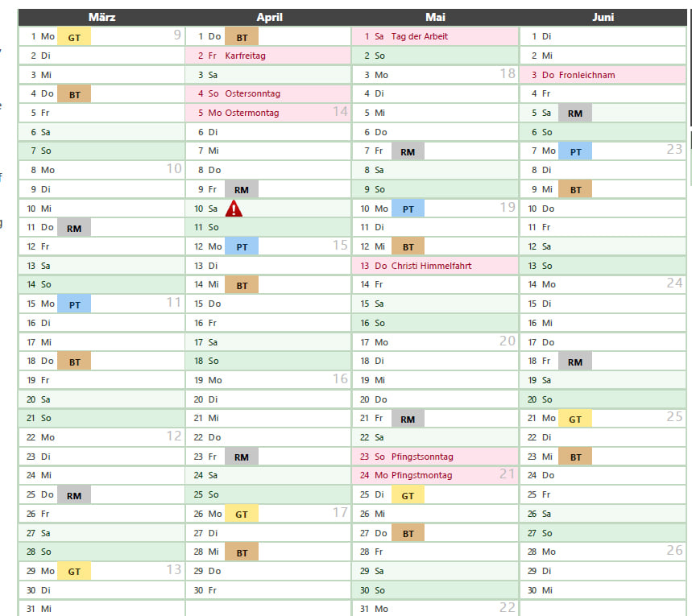The image size is (692, 616).
Task: Click the red warning icon on April 10
Action: 234,209
